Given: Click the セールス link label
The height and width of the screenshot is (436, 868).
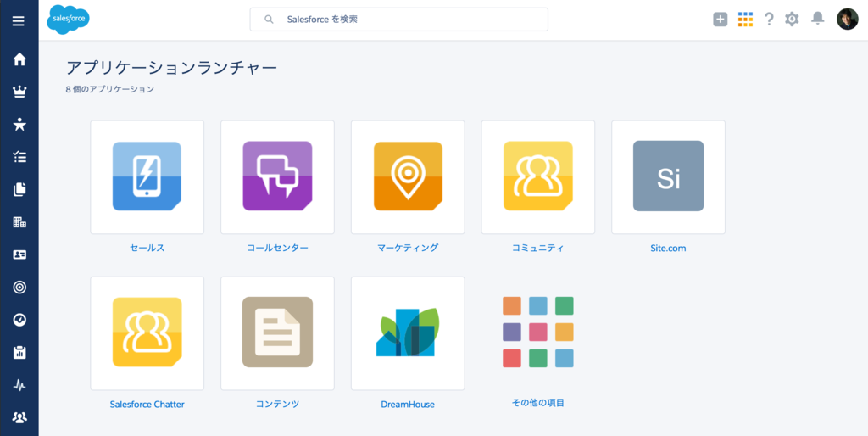Looking at the screenshot, I should (147, 249).
